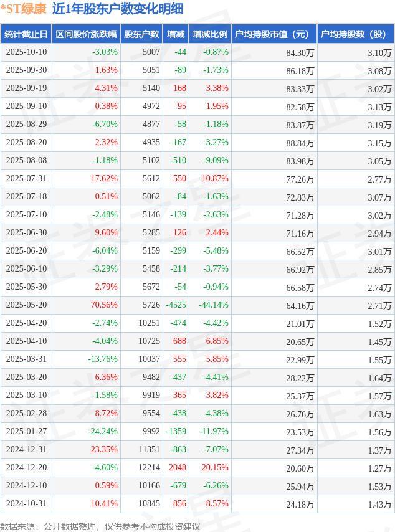395x532 pixels.
Task: Click the -4525 shareholder decrease value
Action: tap(176, 305)
